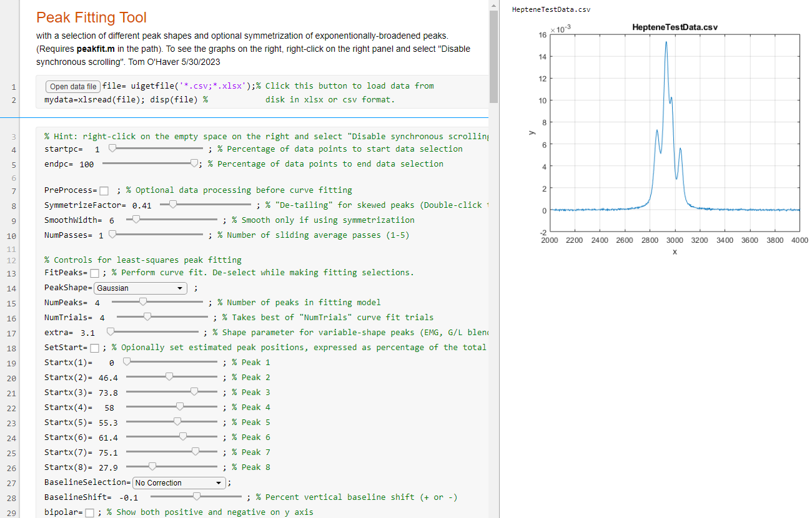Open the PeakShape Gaussian dropdown
The width and height of the screenshot is (812, 518).
coord(141,288)
